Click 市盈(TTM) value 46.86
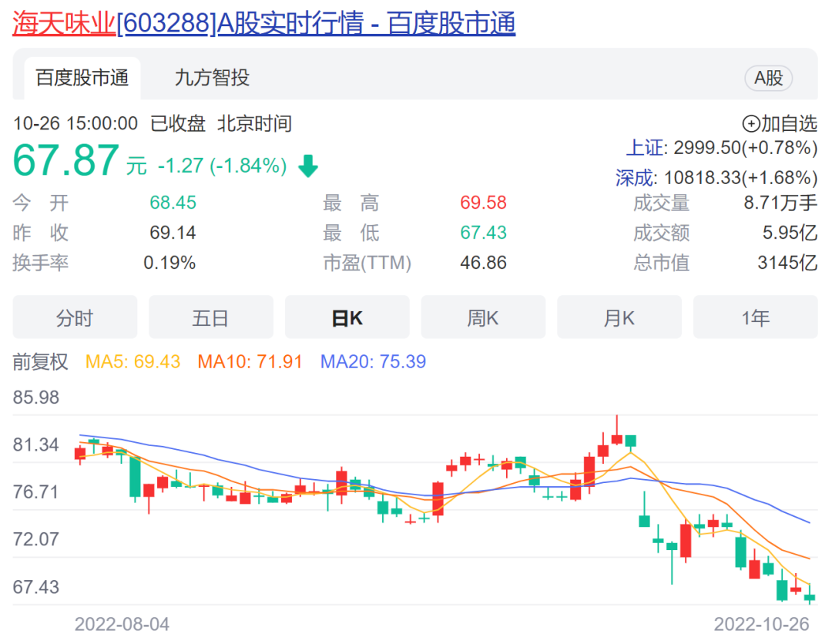The image size is (832, 644). tap(483, 263)
